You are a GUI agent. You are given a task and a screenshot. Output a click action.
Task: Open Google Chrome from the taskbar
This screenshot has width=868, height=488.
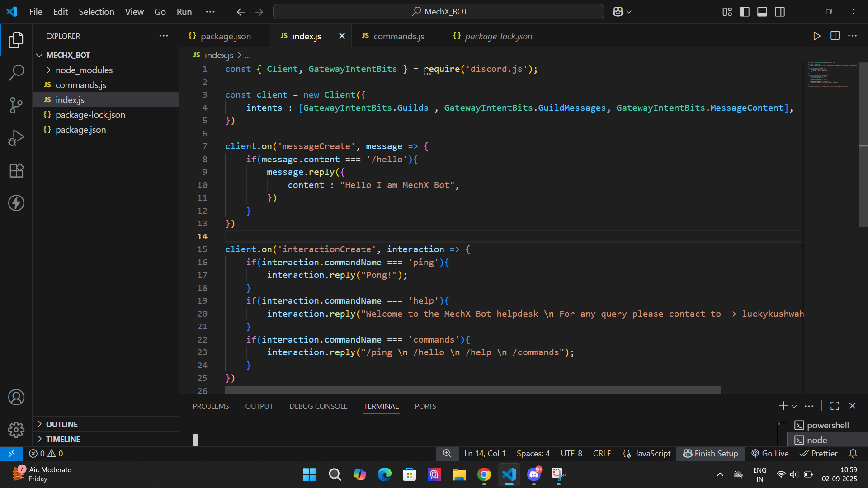484,474
